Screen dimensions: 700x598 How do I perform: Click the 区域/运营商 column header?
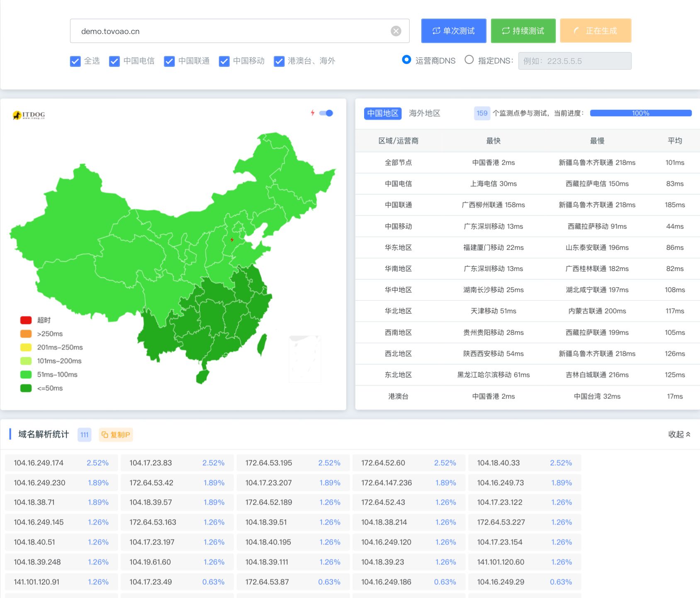pos(399,141)
